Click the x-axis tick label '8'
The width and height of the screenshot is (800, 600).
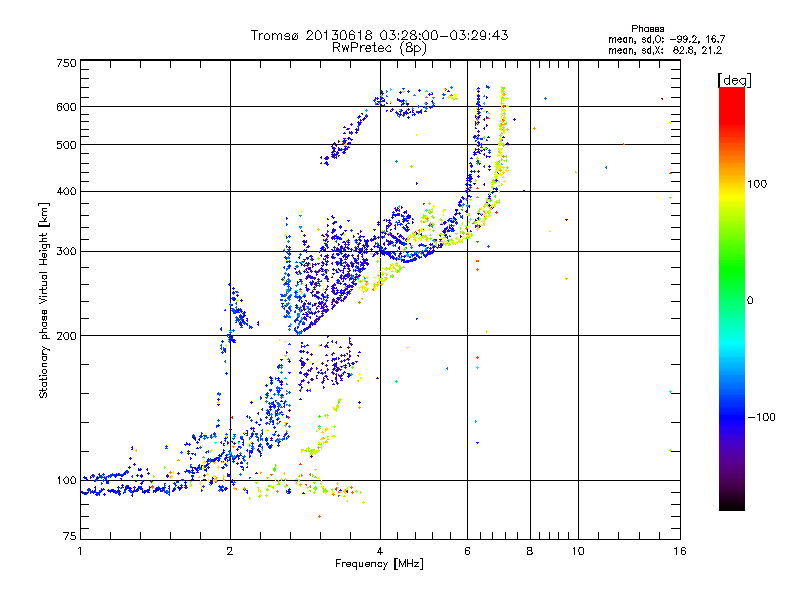(x=530, y=551)
